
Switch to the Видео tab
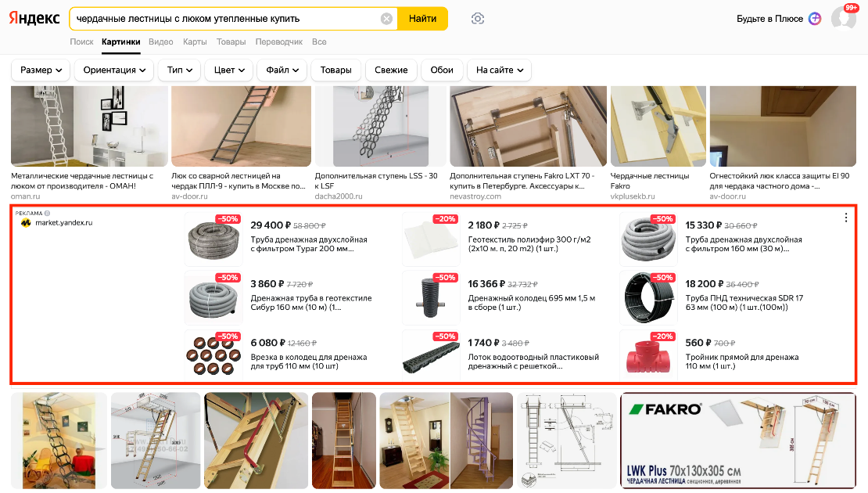click(161, 41)
